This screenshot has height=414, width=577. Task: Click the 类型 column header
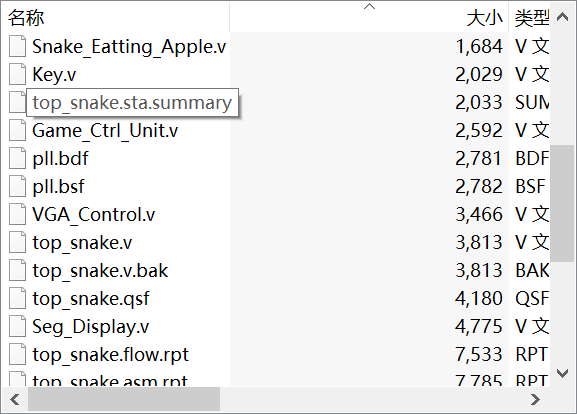[x=529, y=17]
